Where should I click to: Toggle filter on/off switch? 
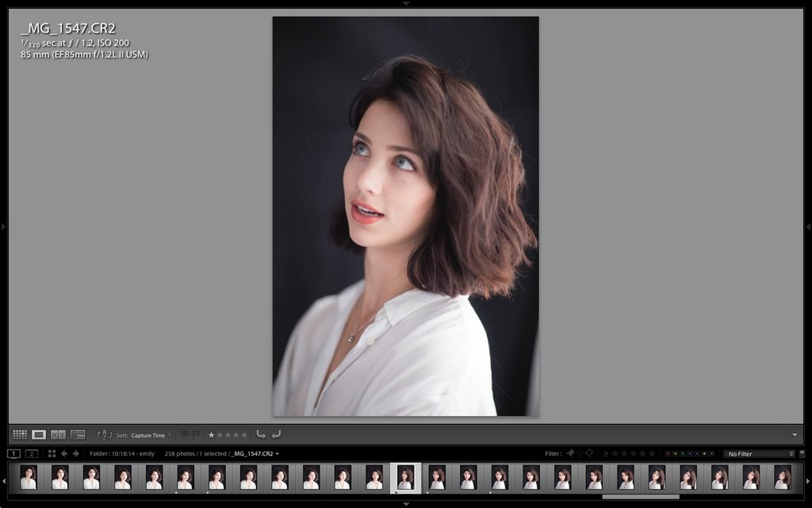[x=802, y=454]
